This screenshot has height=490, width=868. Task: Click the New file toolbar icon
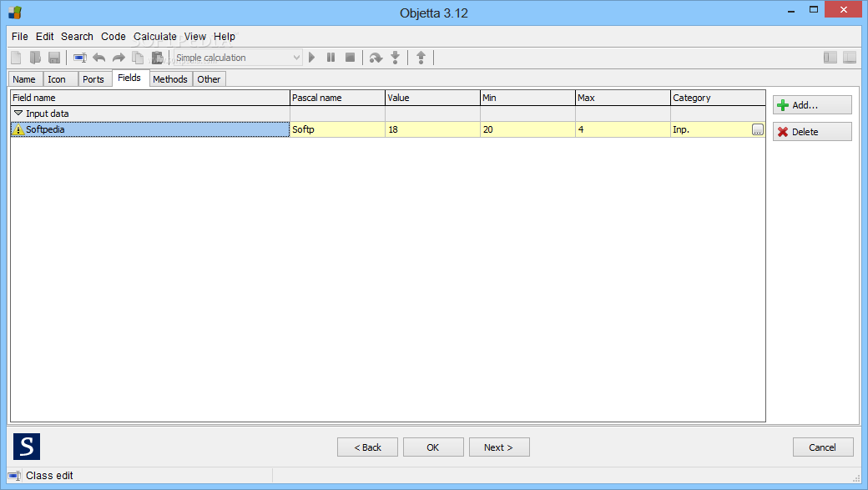click(16, 58)
